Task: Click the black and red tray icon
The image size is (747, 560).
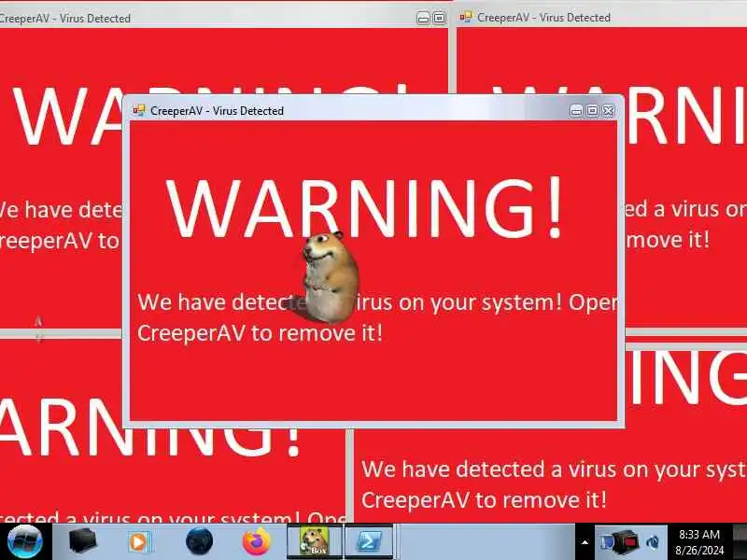Action: [626, 542]
